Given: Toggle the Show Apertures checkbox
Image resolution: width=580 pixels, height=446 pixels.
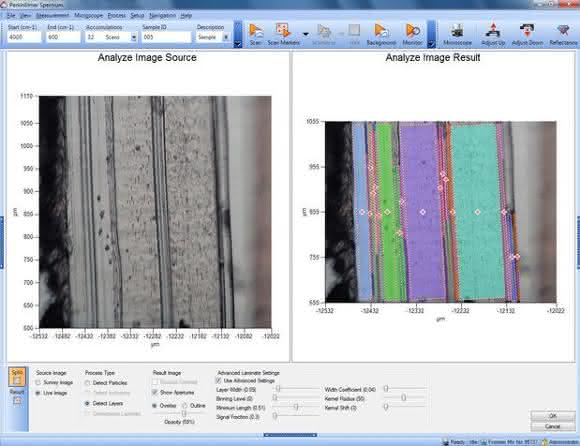Looking at the screenshot, I should [x=155, y=392].
